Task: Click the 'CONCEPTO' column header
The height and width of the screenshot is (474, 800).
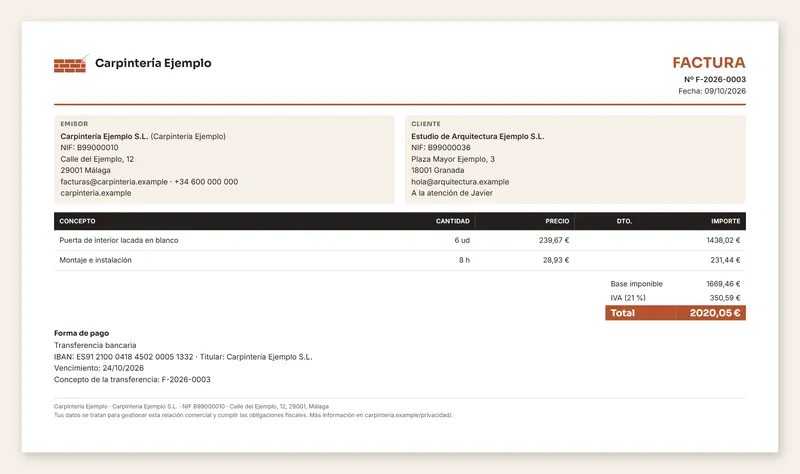Action: (77, 221)
